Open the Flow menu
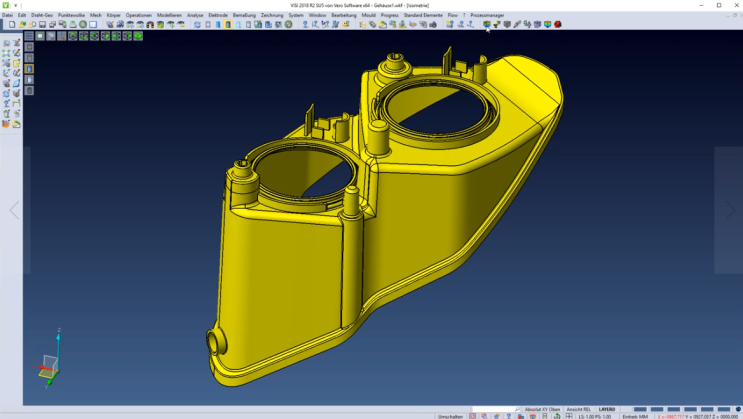The image size is (743, 419). [x=453, y=15]
